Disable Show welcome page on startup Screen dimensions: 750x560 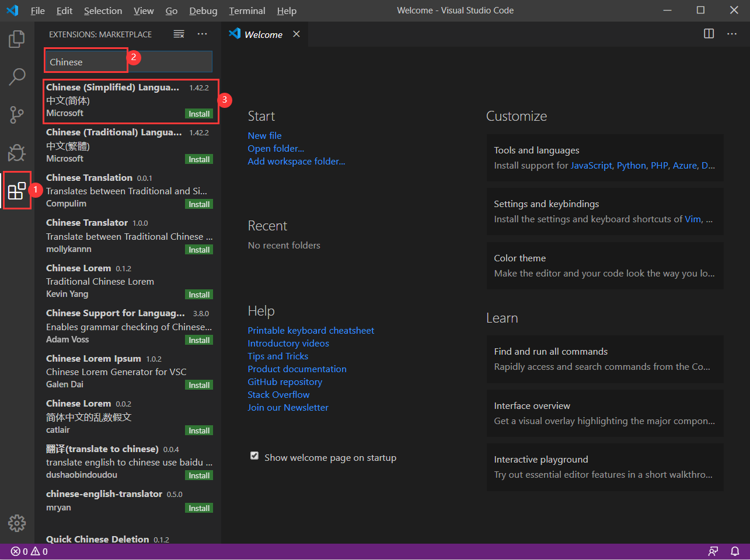coord(254,456)
